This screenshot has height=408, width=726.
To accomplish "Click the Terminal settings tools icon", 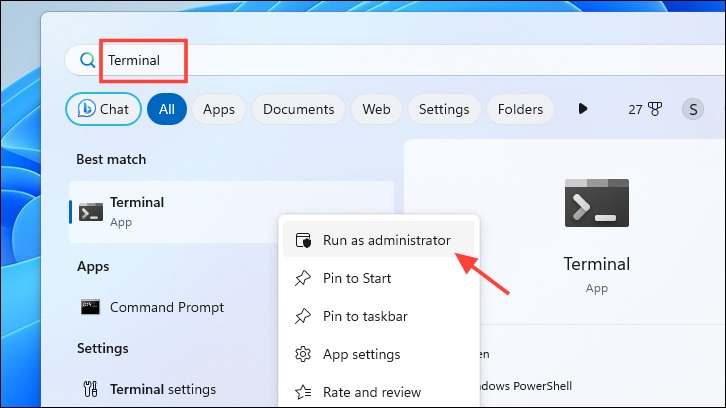I will pyautogui.click(x=90, y=389).
